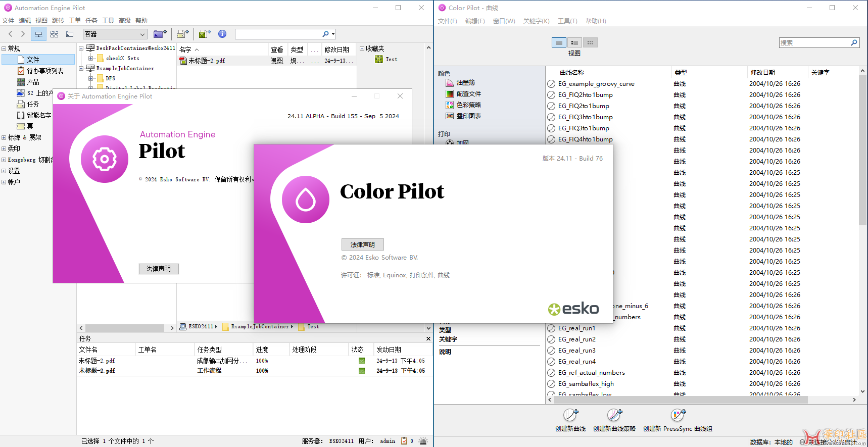Select the EG_example_groovy_curve row
This screenshot has height=447, width=868.
(x=702, y=84)
